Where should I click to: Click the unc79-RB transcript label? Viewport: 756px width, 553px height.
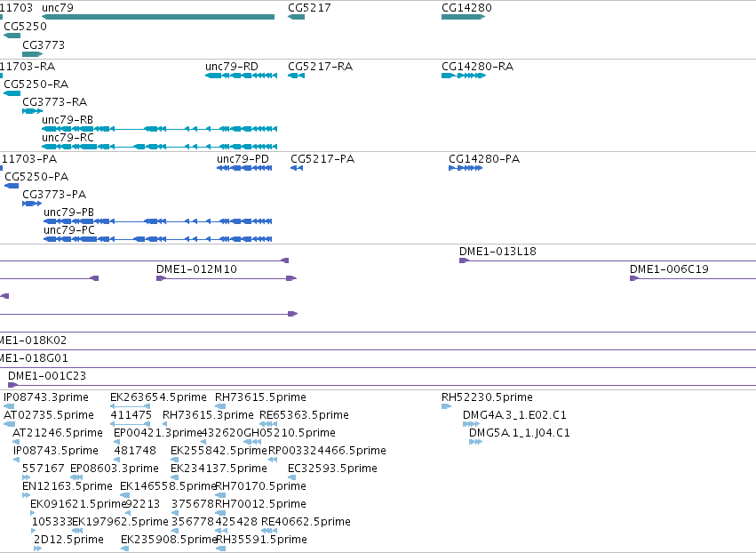[68, 120]
